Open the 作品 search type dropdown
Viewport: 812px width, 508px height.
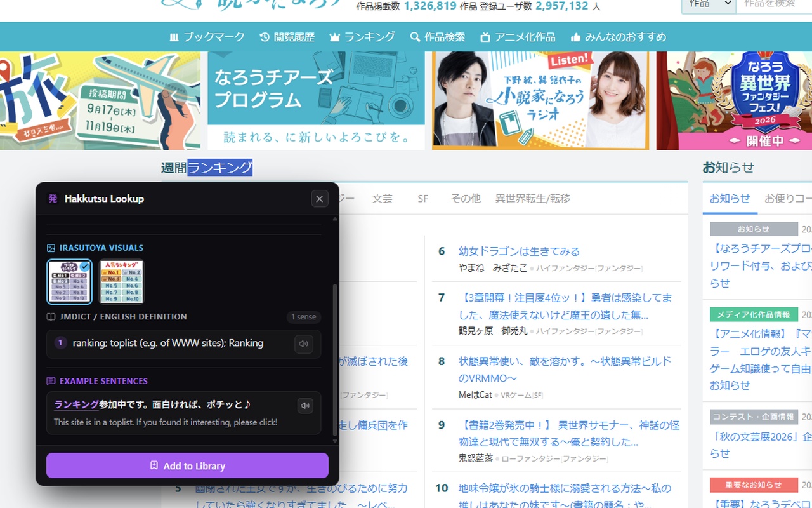[x=709, y=5]
